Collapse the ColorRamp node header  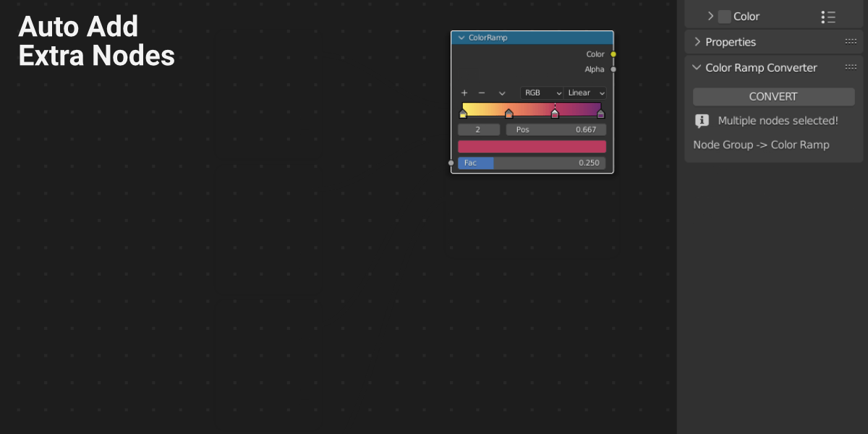click(461, 37)
